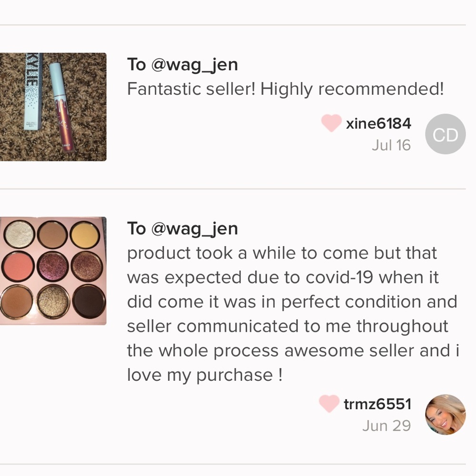This screenshot has height=476, width=476.
Task: Select the "love my purchase !" review line
Action: (205, 375)
